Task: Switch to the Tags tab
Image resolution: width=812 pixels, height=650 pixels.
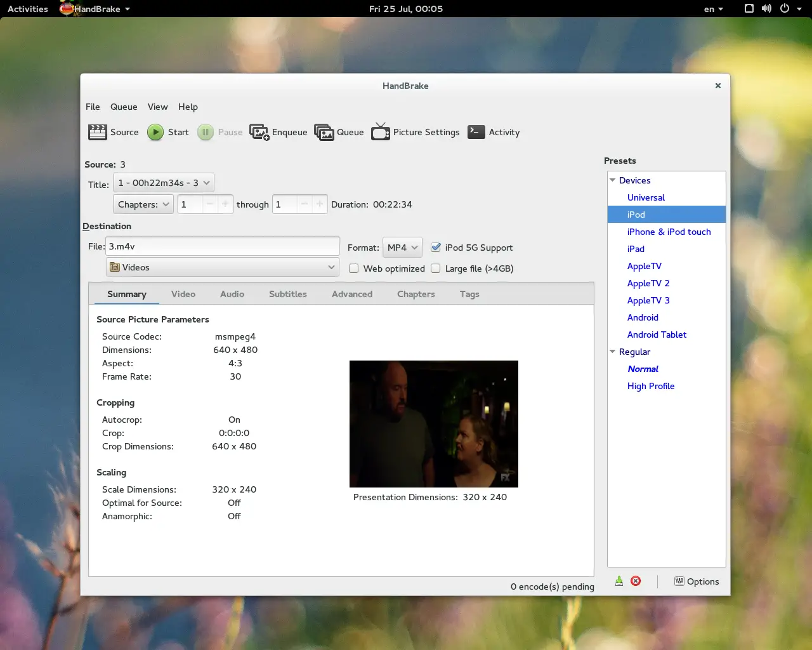Action: (469, 294)
